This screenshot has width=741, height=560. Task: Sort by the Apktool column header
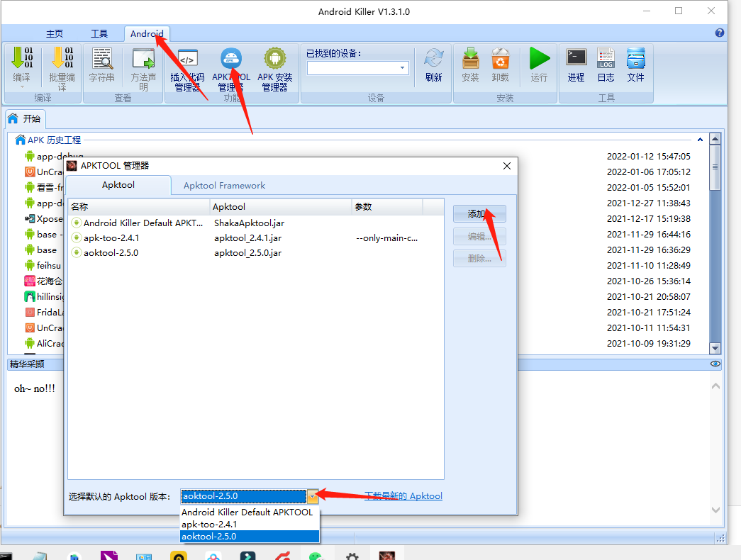tap(281, 207)
